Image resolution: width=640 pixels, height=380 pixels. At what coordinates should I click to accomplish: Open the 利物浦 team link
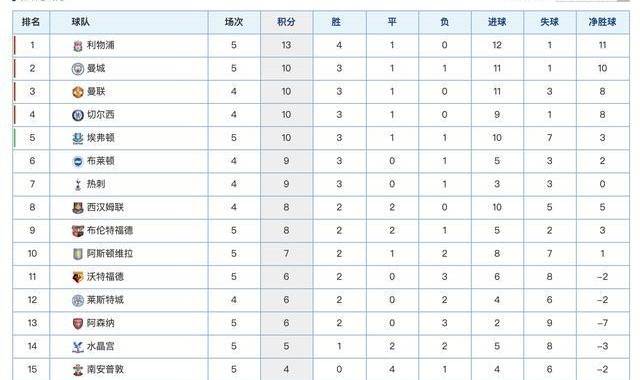tap(100, 45)
